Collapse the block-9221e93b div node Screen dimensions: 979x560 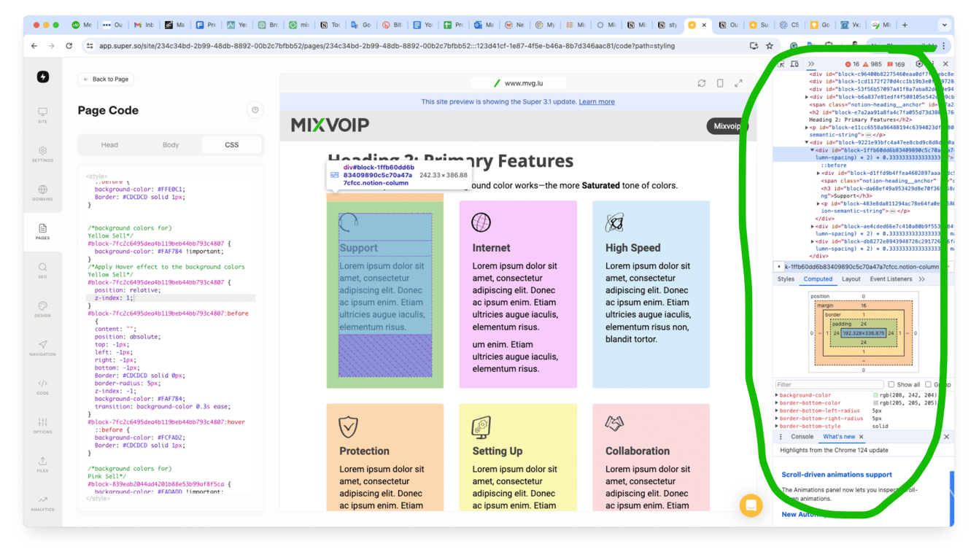807,143
